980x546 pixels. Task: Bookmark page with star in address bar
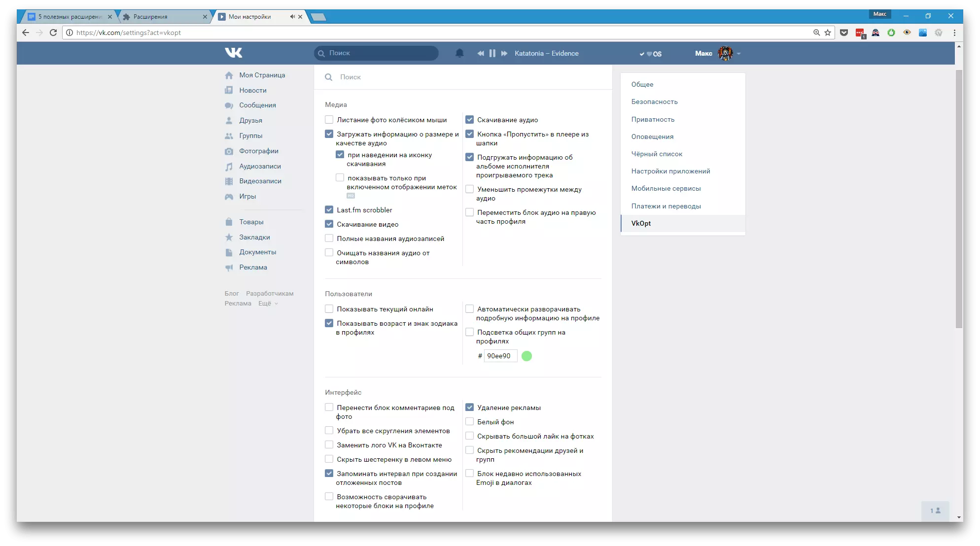(828, 33)
